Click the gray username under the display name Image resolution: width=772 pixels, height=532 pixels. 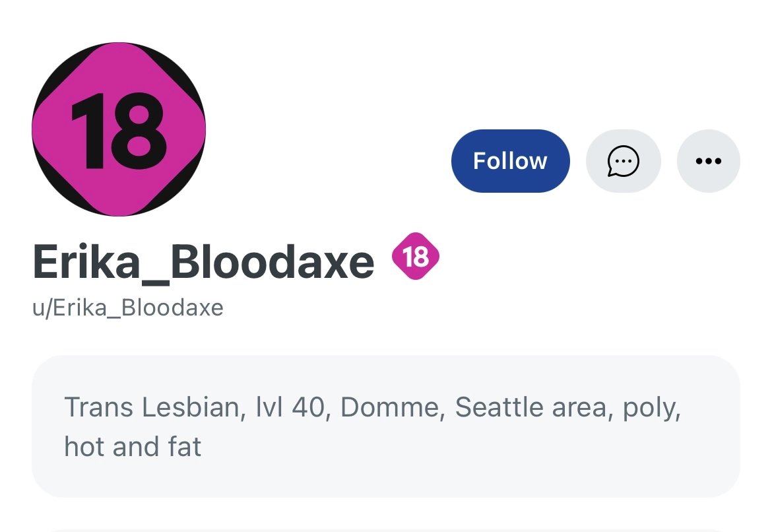pos(128,308)
